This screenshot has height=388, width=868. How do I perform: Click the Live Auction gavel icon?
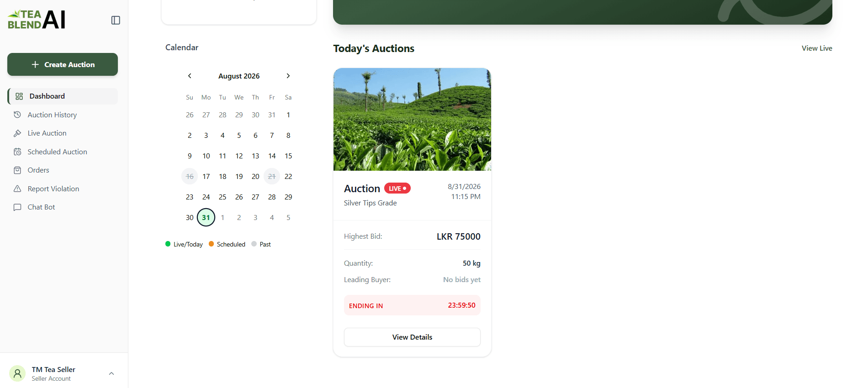click(17, 133)
